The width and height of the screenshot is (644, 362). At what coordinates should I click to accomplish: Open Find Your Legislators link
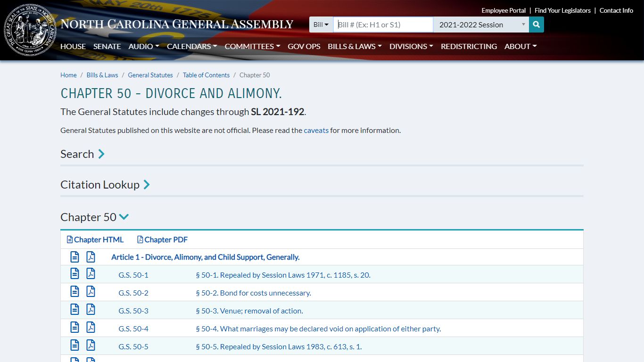pos(562,10)
